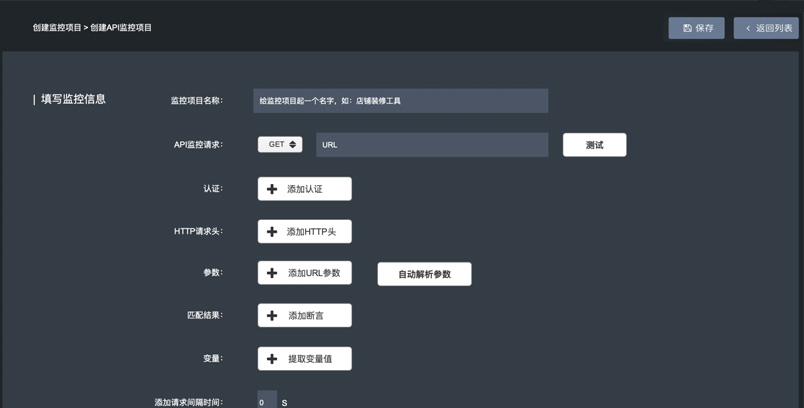Click the plus icon for 添加认证

272,189
